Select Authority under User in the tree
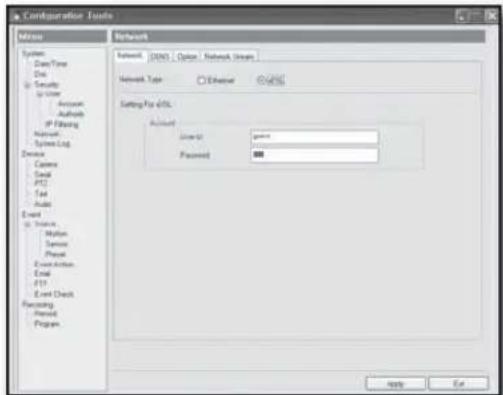Screen dimensions: 503x395 coord(71,114)
